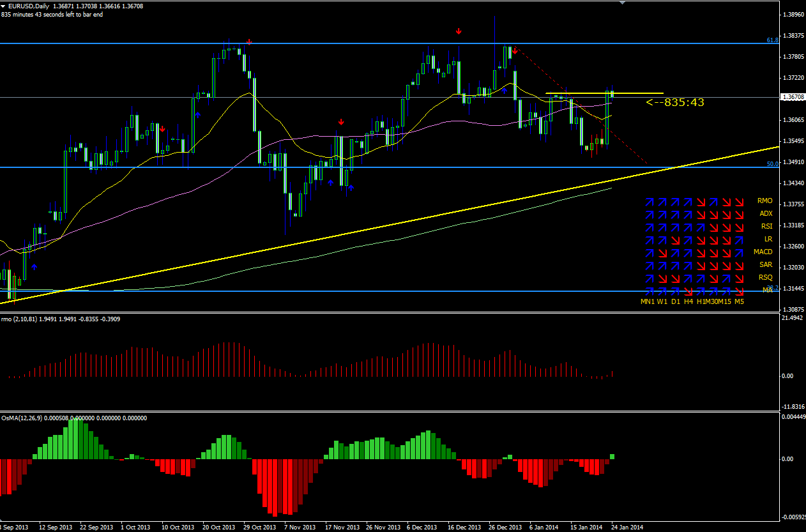Click the MA red arrow in H4 column

pyautogui.click(x=688, y=291)
